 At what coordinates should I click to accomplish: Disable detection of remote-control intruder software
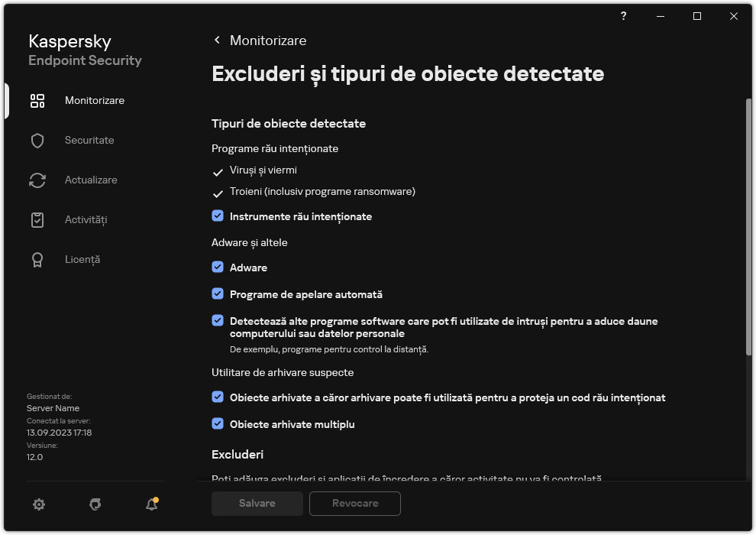coord(218,322)
